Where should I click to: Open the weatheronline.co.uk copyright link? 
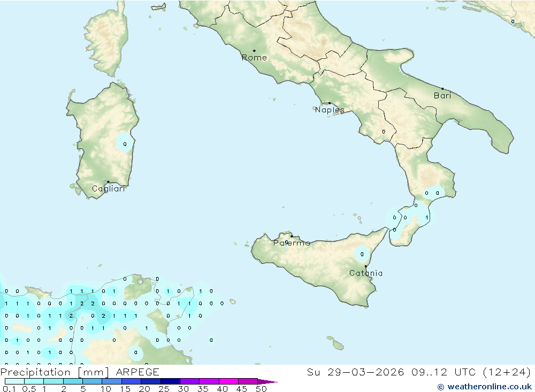click(x=485, y=387)
